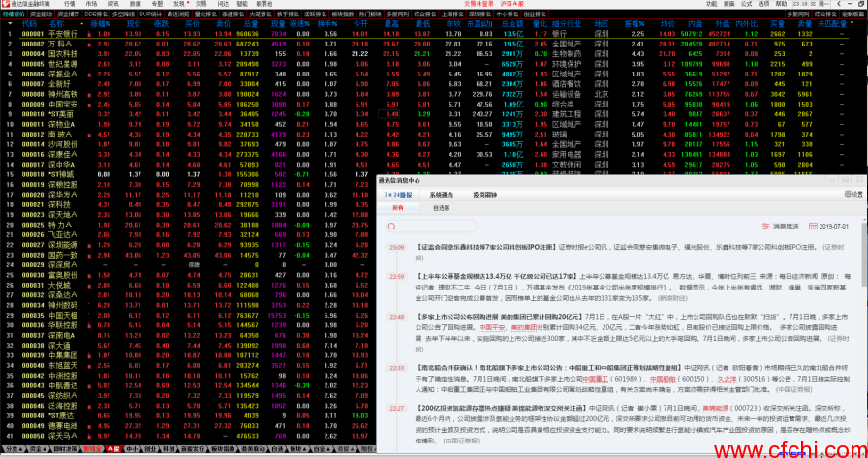Switch to the 投资闹钟 tab in message center
The image size is (868, 458).
pyautogui.click(x=485, y=195)
